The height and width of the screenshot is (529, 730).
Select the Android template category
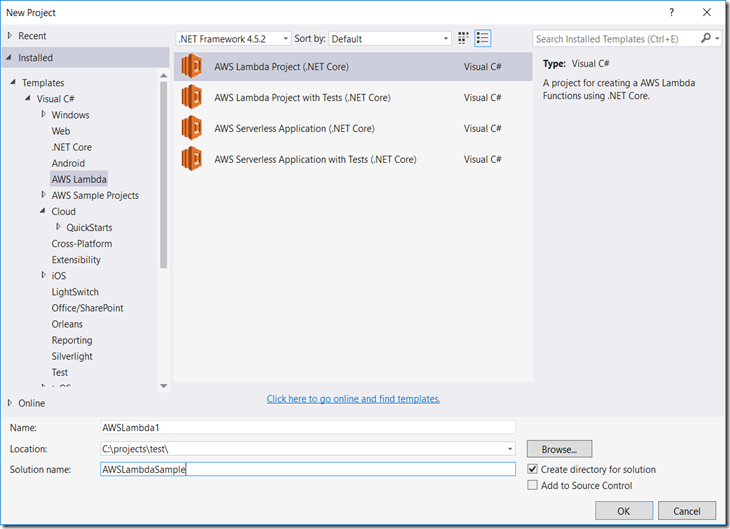pos(68,163)
